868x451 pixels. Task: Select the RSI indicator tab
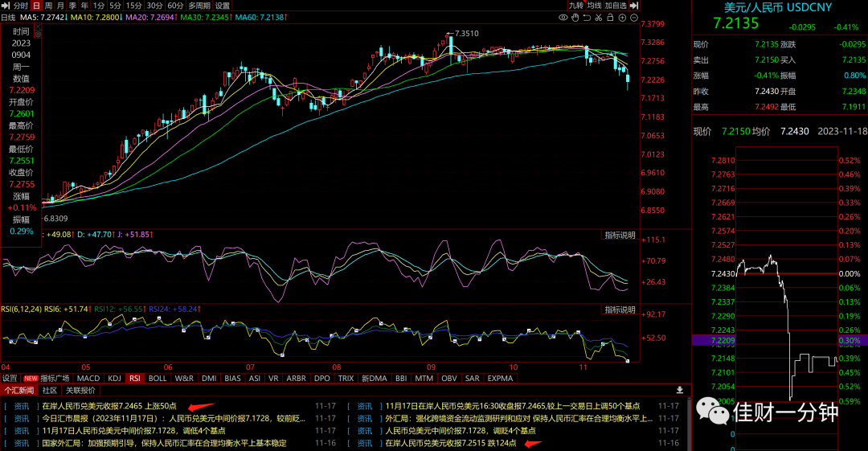tap(135, 379)
